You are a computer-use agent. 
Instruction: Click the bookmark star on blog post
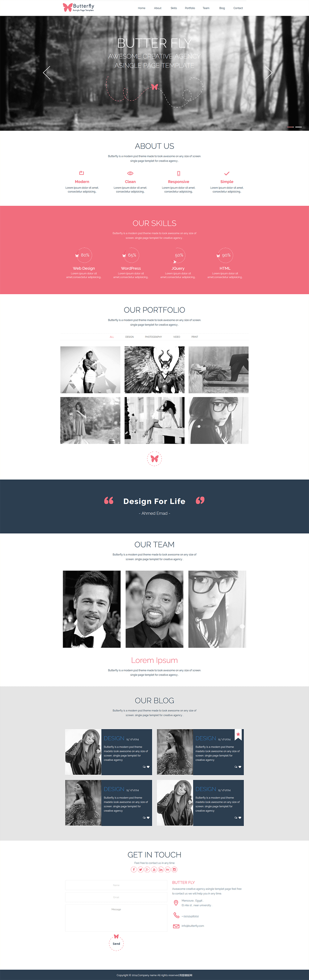click(238, 735)
